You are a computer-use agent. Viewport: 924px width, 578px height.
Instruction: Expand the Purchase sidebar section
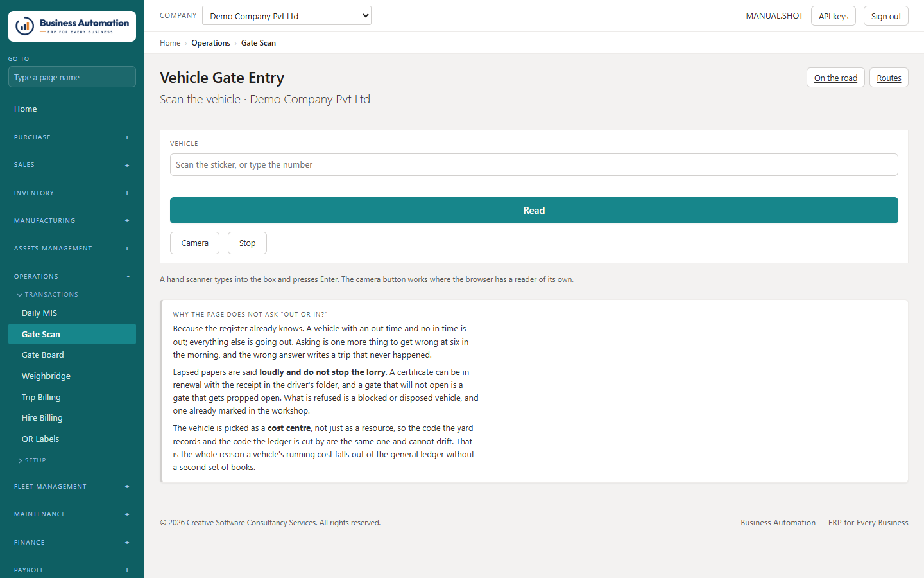coord(72,137)
